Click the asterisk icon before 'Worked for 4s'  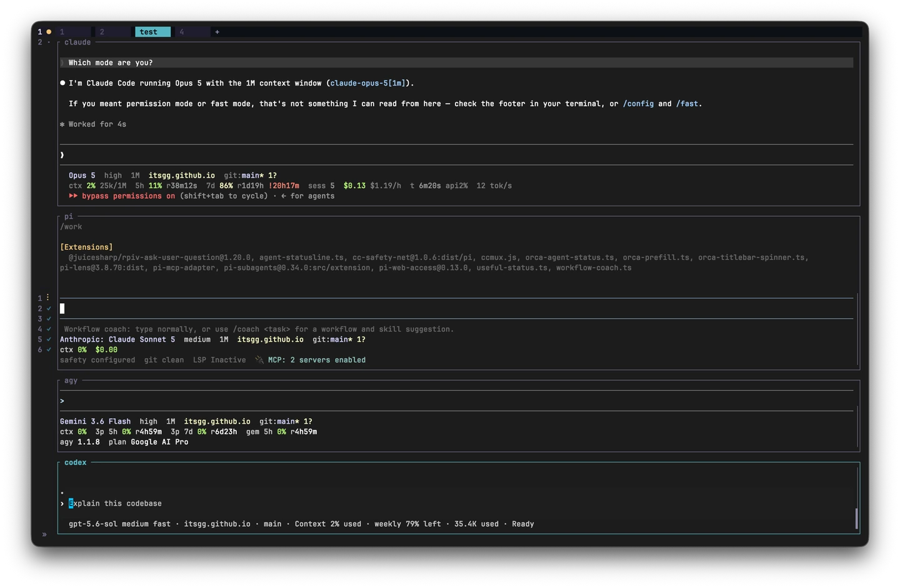(x=62, y=124)
